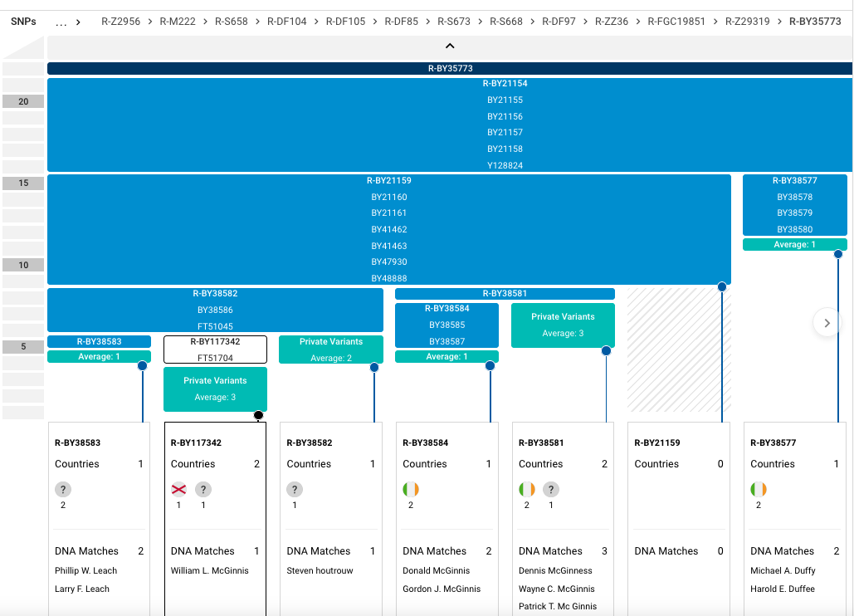Select R-DF97 breadcrumb
Screen dimensions: 854x616
(x=559, y=22)
